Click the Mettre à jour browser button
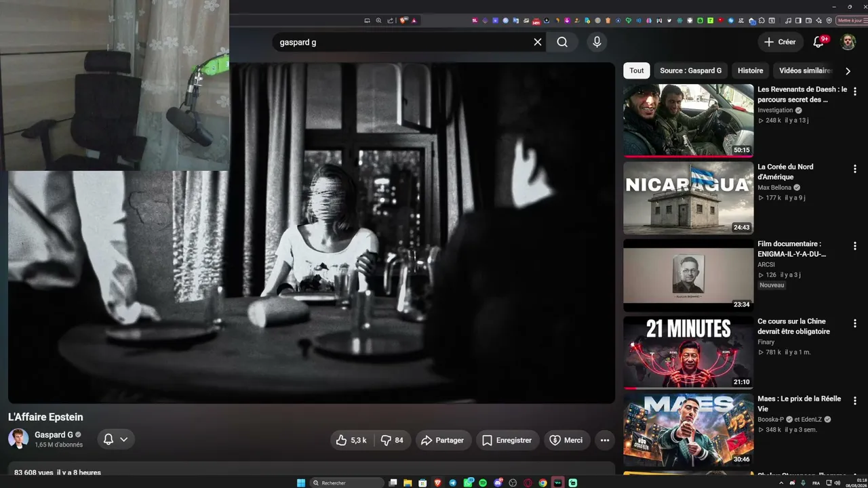Screen dimensions: 868x488 coord(852,20)
